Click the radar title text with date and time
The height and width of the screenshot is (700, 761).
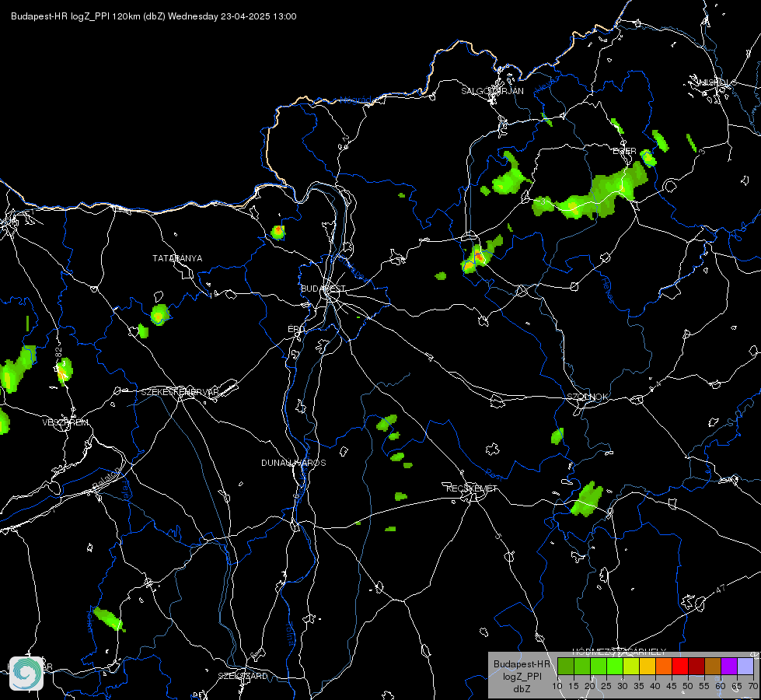coord(153,16)
